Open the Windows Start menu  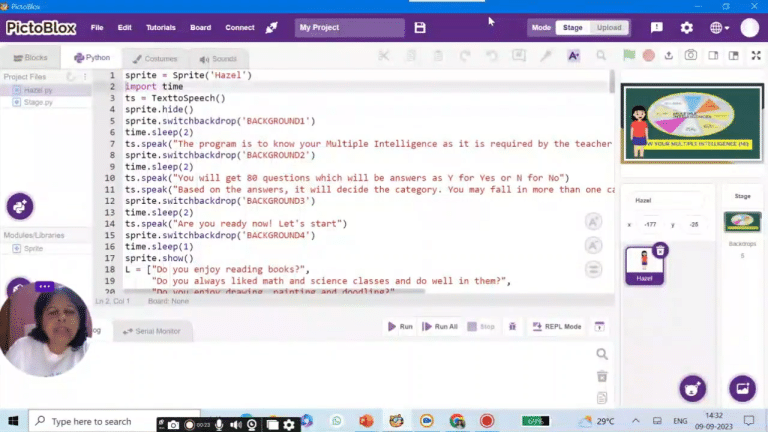13,421
